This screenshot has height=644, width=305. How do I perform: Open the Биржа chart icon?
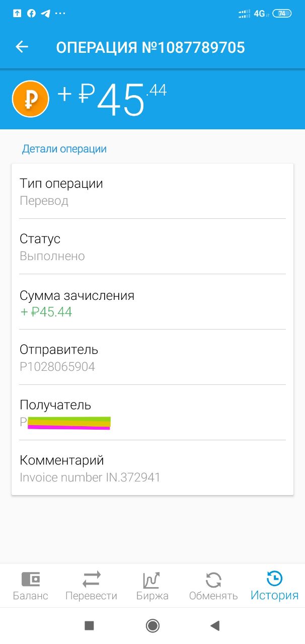tap(152, 580)
